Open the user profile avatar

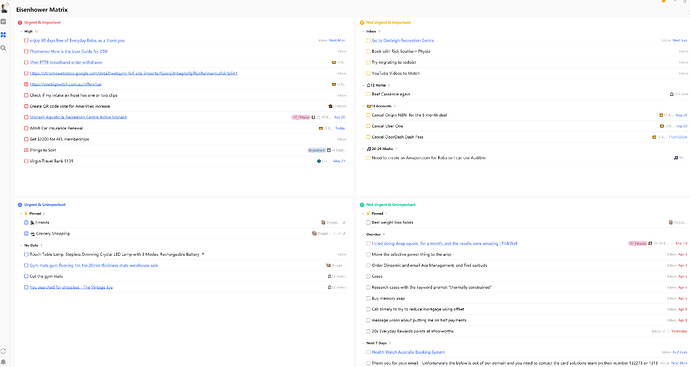click(4, 8)
